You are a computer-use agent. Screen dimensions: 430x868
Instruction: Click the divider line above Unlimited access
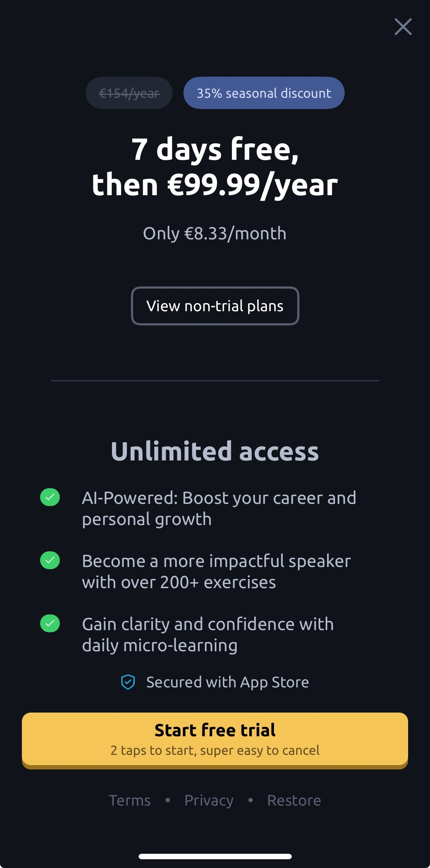[215, 380]
